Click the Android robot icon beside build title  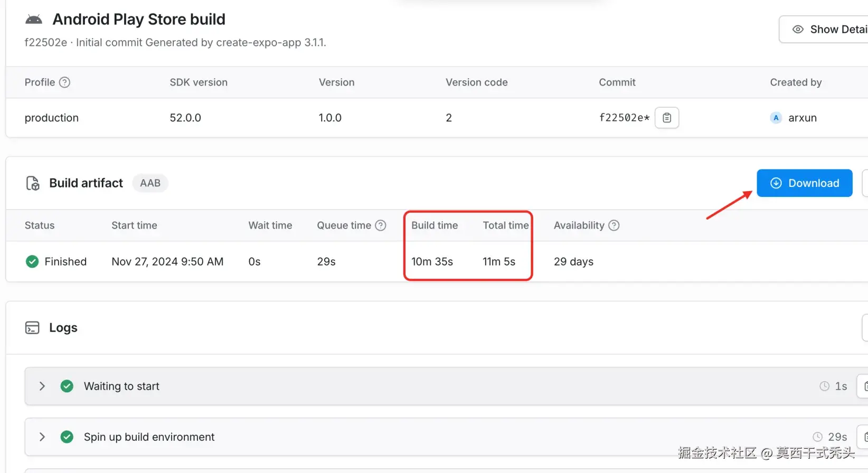tap(34, 20)
